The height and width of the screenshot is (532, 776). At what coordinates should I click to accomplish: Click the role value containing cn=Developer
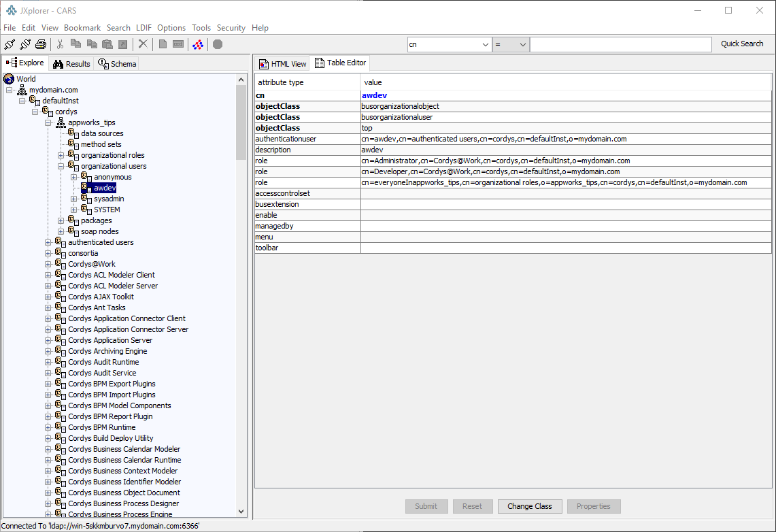pos(566,171)
